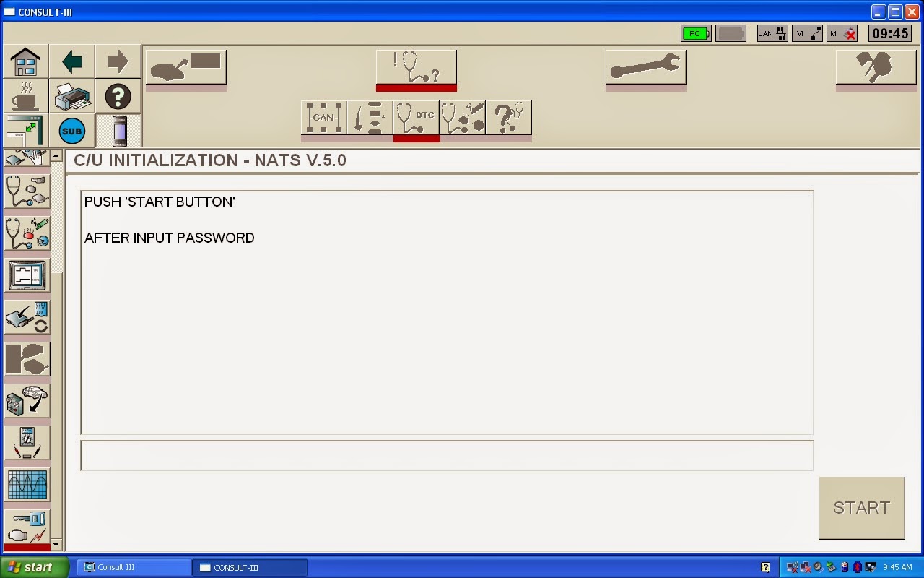924x578 pixels.
Task: Select the stethoscope with syringe sidebar icon
Action: pos(27,233)
